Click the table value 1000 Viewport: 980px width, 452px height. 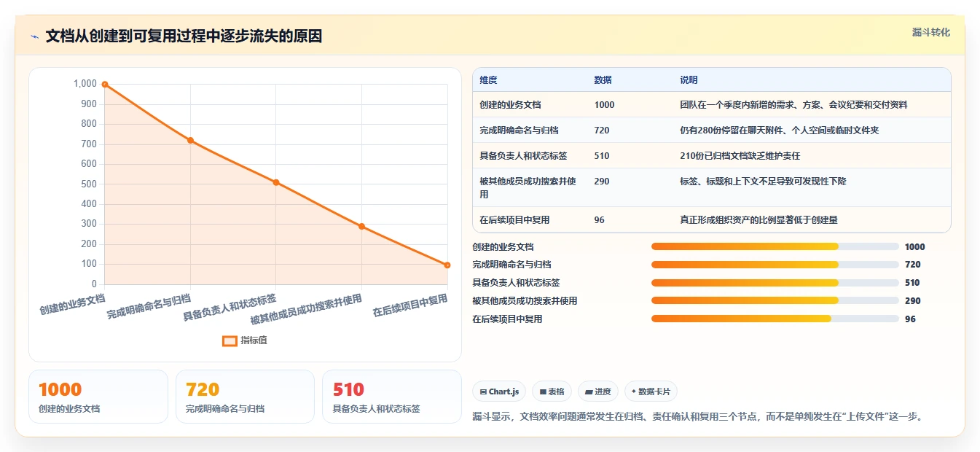605,105
